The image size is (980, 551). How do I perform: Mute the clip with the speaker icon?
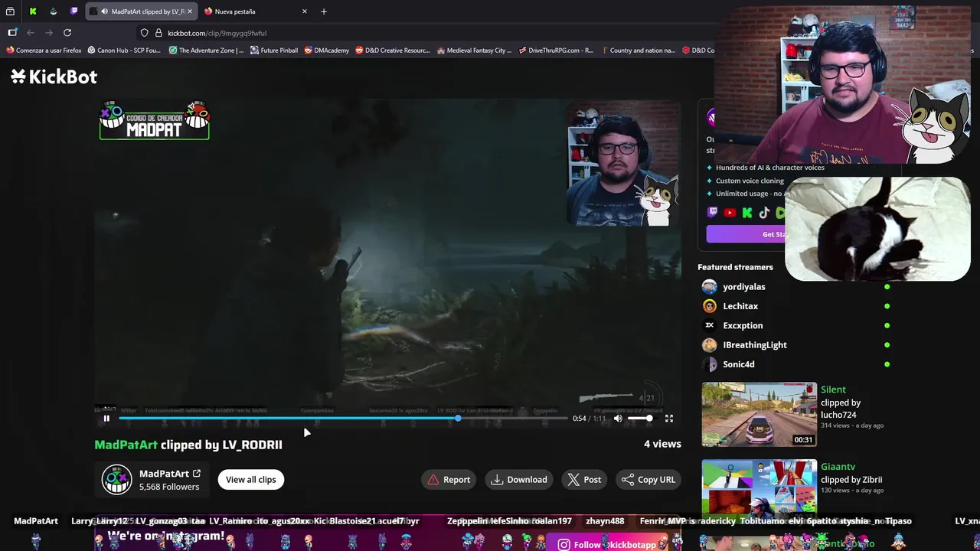618,419
